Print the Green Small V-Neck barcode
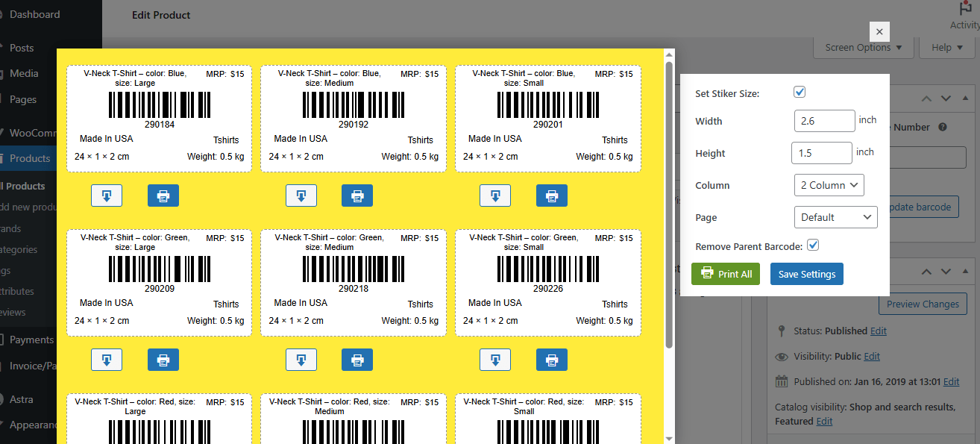This screenshot has width=980, height=444. 551,360
